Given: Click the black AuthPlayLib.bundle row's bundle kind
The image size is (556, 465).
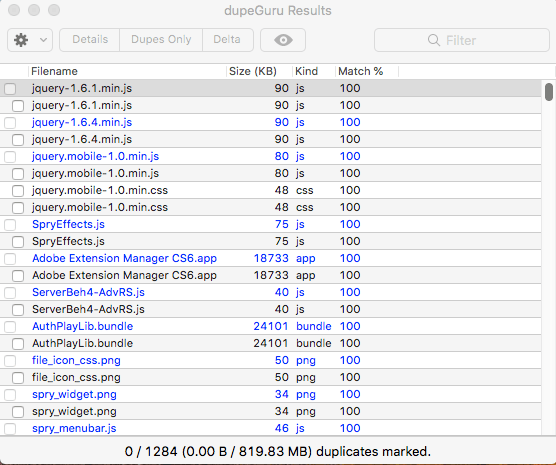Looking at the screenshot, I should [x=314, y=343].
